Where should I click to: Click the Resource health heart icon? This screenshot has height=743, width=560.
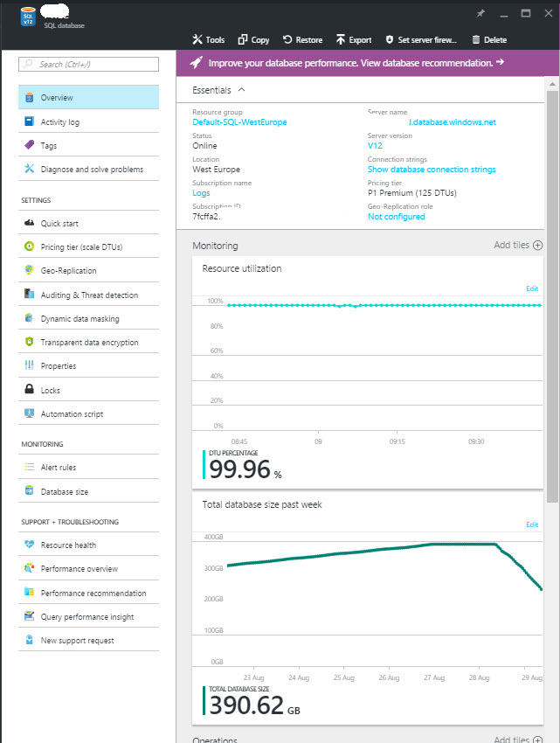[30, 545]
